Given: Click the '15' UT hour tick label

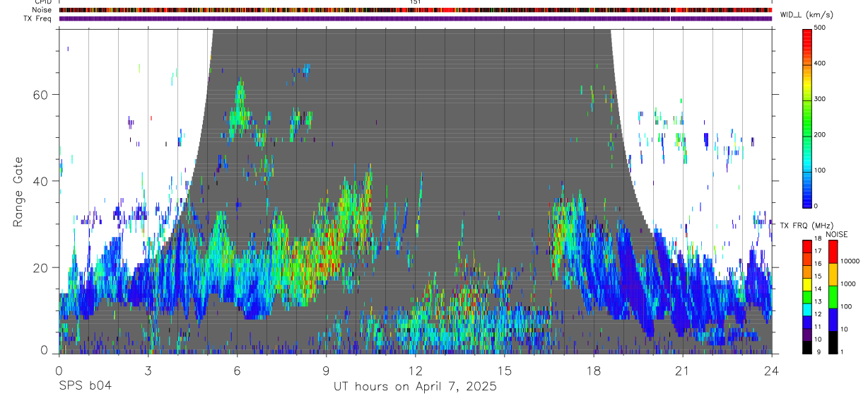Looking at the screenshot, I should (x=504, y=371).
